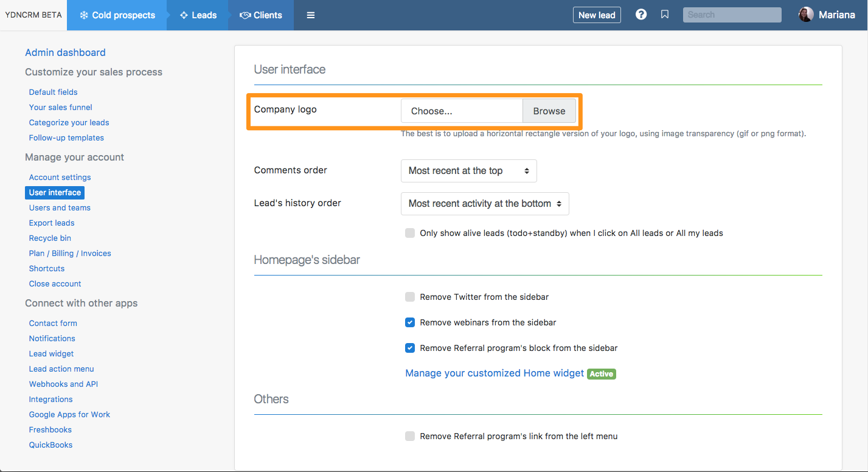
Task: Click the snowflake Cold prospects icon
Action: coord(84,15)
